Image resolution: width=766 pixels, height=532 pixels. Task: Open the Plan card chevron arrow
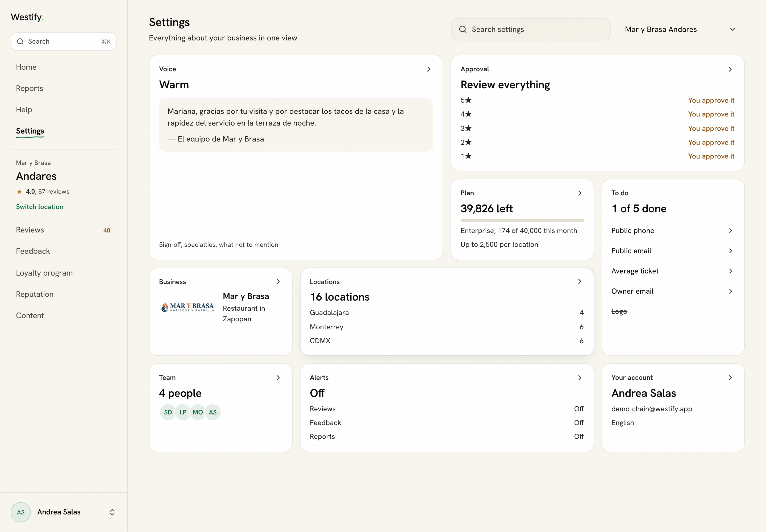(x=580, y=193)
